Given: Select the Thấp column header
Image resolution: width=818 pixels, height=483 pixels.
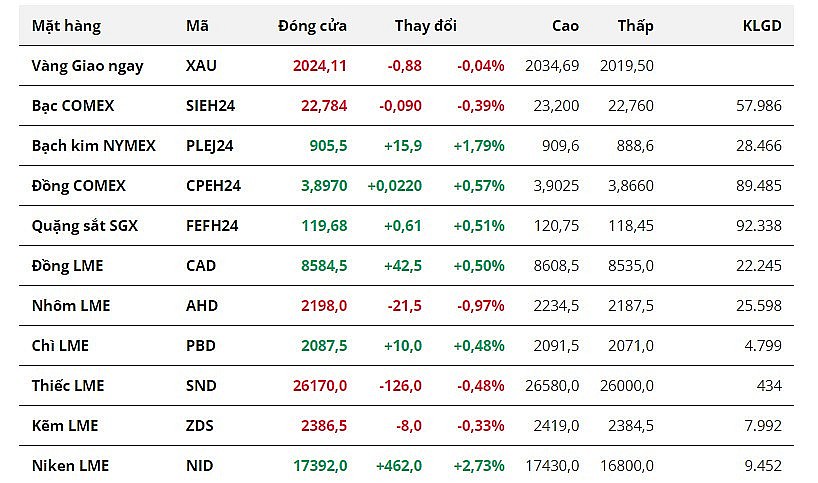Looking at the screenshot, I should click(635, 26).
